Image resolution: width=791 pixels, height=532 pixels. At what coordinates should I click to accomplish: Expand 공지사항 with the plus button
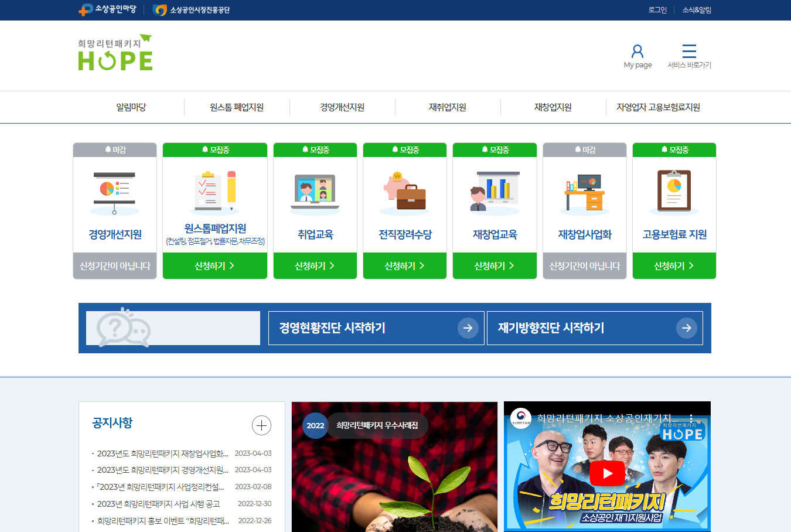click(262, 425)
